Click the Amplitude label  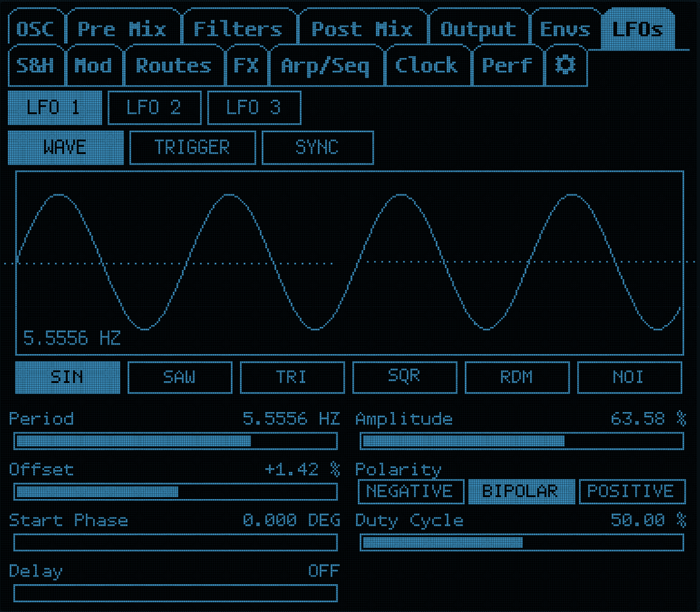(x=404, y=420)
